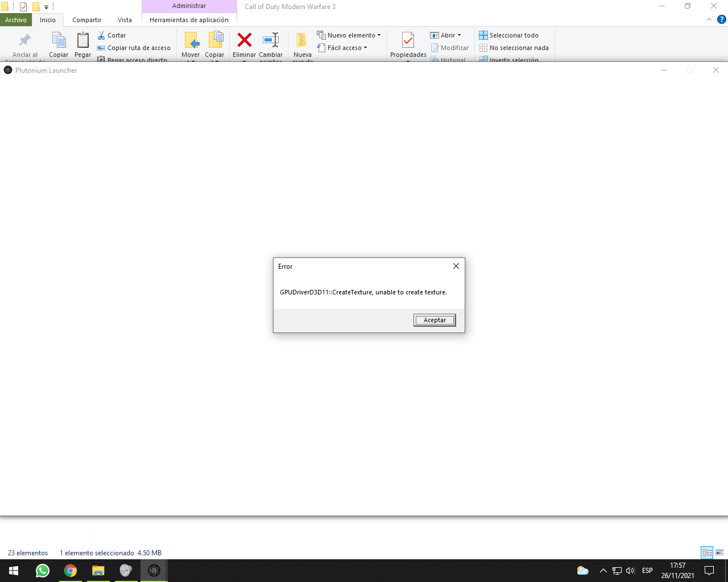Switch to the Compartir ribbon tab
728x582 pixels.
point(86,20)
